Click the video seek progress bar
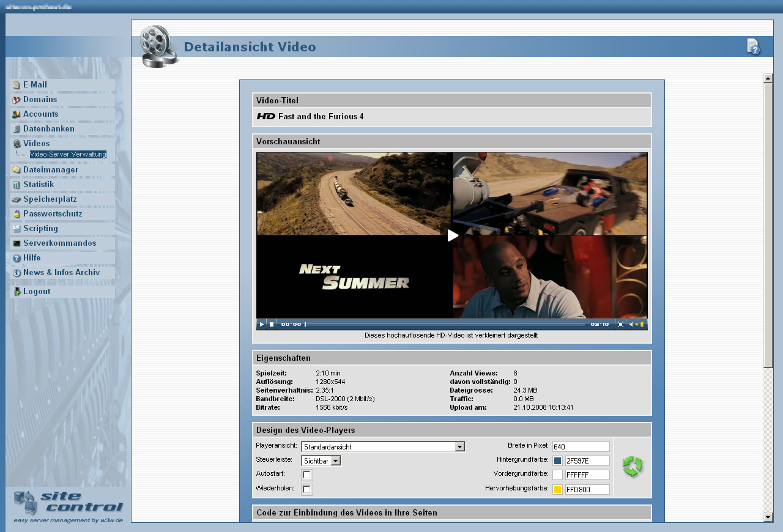Image resolution: width=783 pixels, height=532 pixels. [445, 324]
